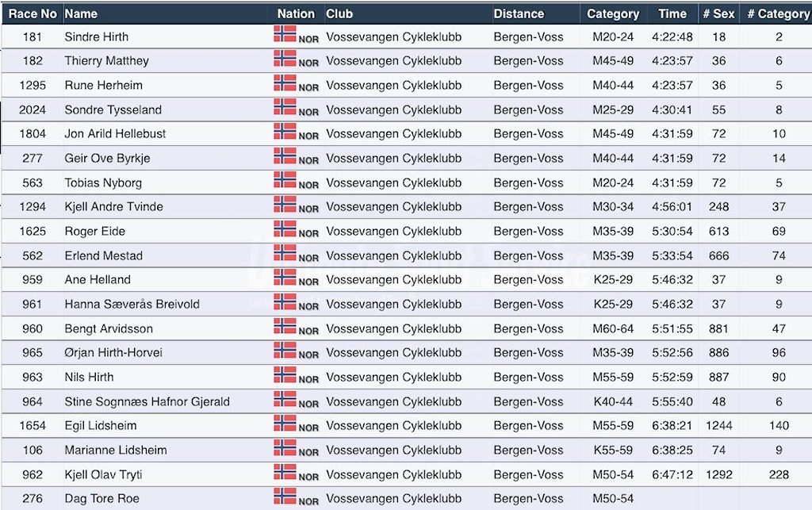The height and width of the screenshot is (510, 812).
Task: Click the Norwegian flag in Stine Sognnæs Hafnor Gjerald's row
Action: click(285, 399)
